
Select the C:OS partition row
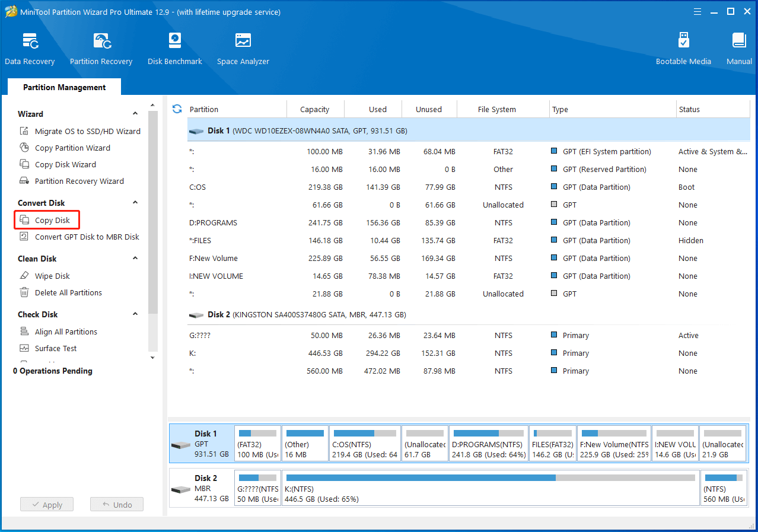click(x=469, y=187)
